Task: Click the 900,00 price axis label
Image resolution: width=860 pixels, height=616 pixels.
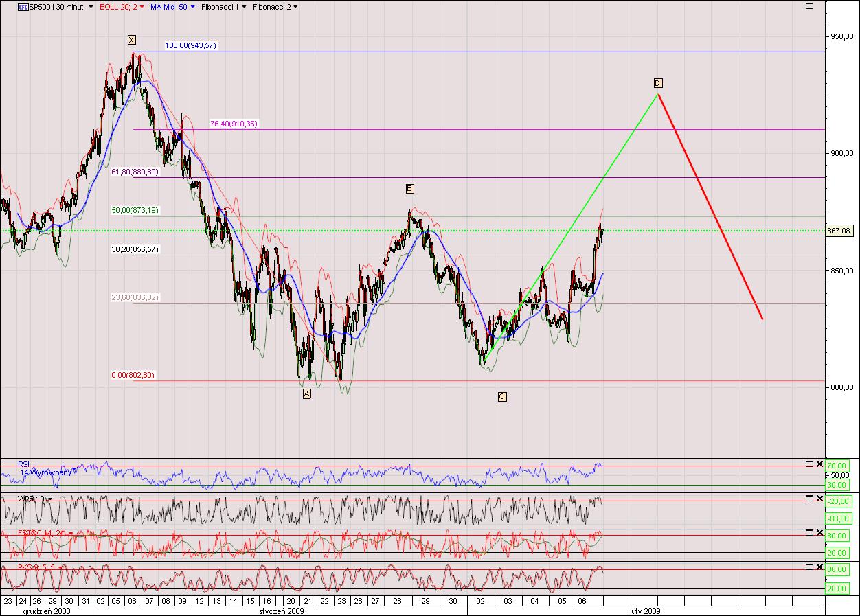Action: (x=841, y=153)
